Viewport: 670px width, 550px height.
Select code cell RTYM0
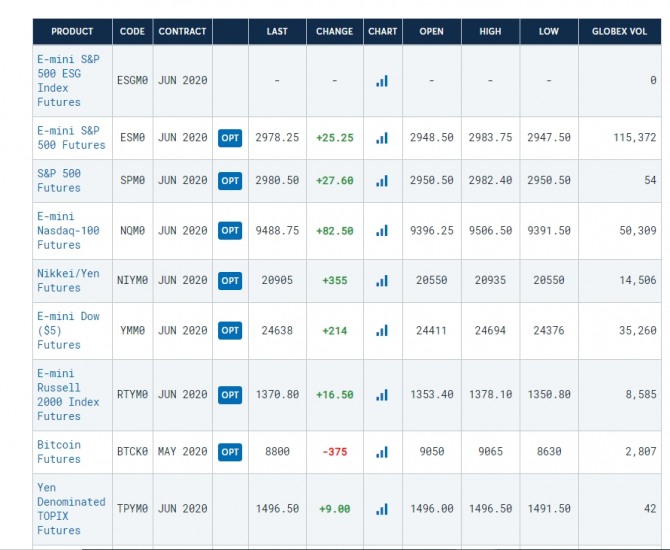tap(132, 394)
